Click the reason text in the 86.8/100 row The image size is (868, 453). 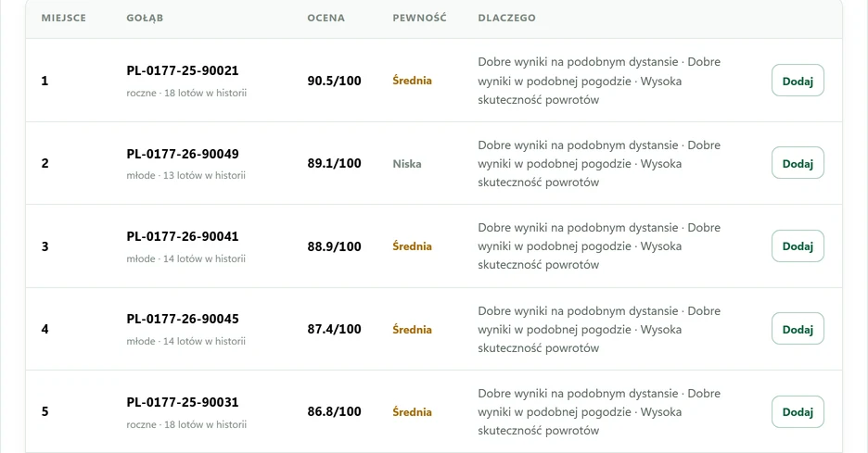[x=599, y=411]
